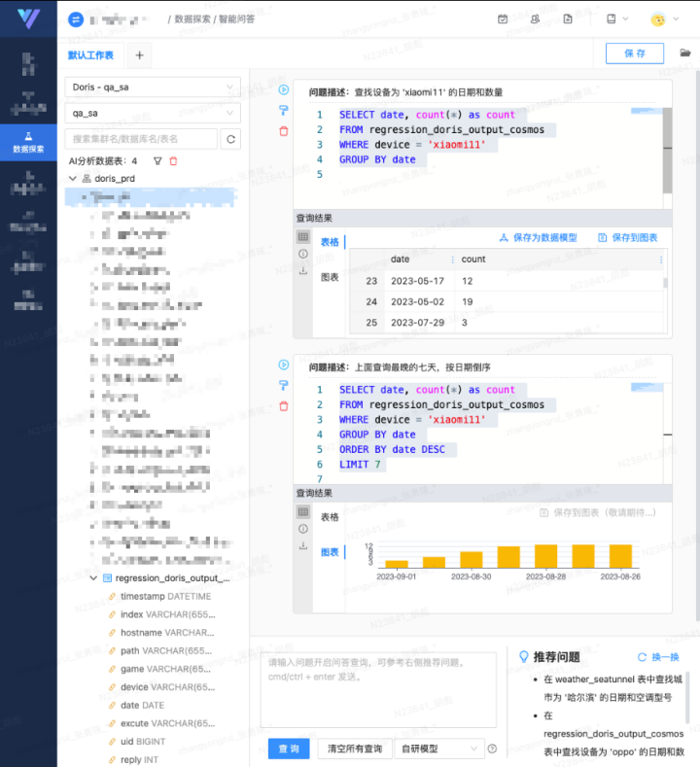Click the help icon next to model dropdown
Image resolution: width=700 pixels, height=767 pixels.
click(493, 749)
